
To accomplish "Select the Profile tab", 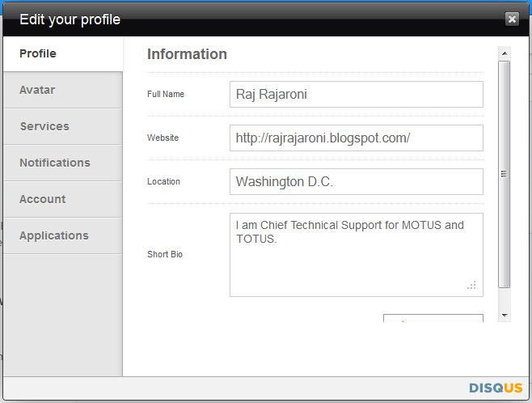I will [63, 54].
